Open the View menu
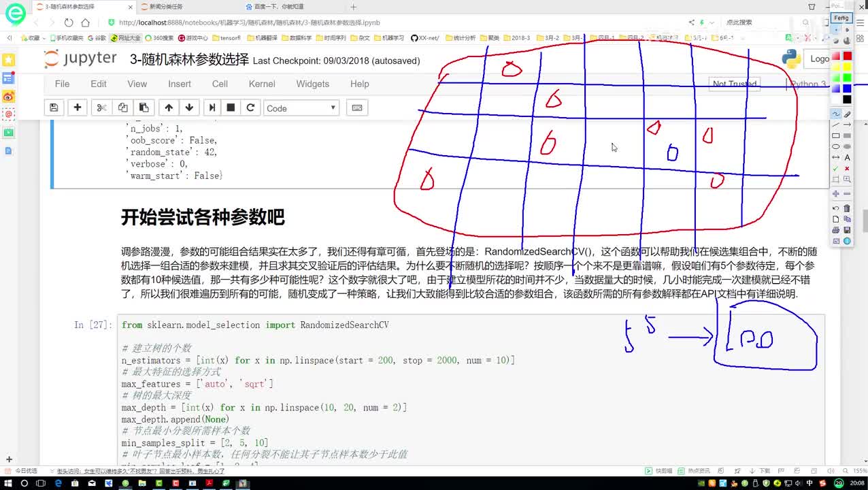 [x=137, y=84]
